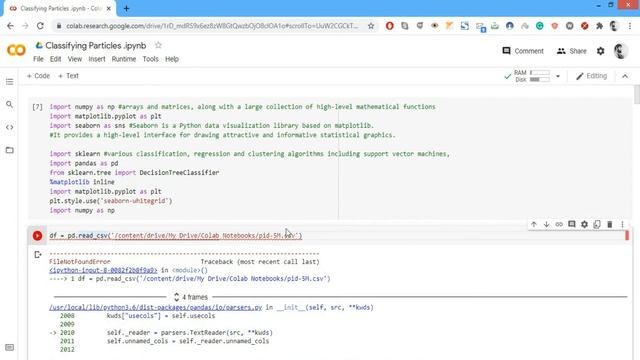This screenshot has height=360, width=640.
Task: Click the Colab CO logo
Action: point(16,50)
